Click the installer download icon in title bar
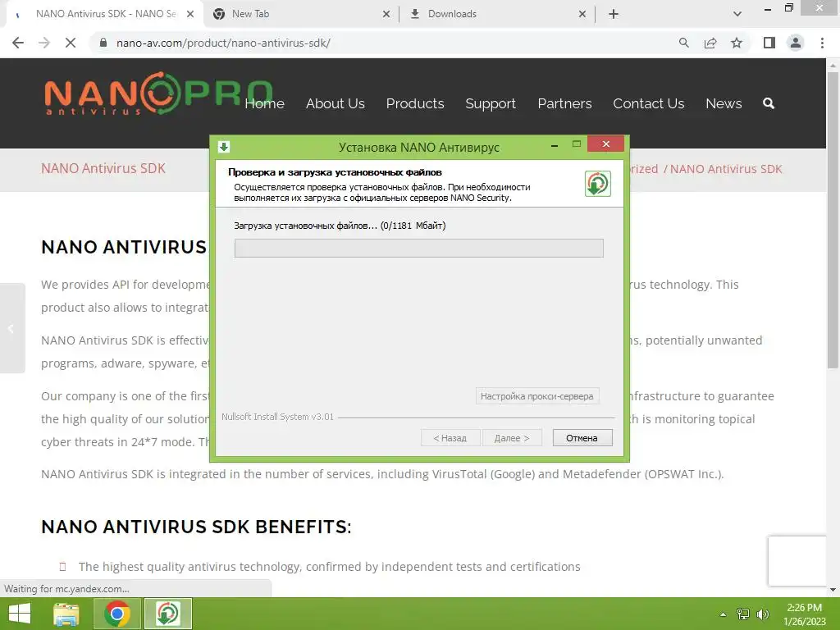This screenshot has height=630, width=840. coord(224,147)
